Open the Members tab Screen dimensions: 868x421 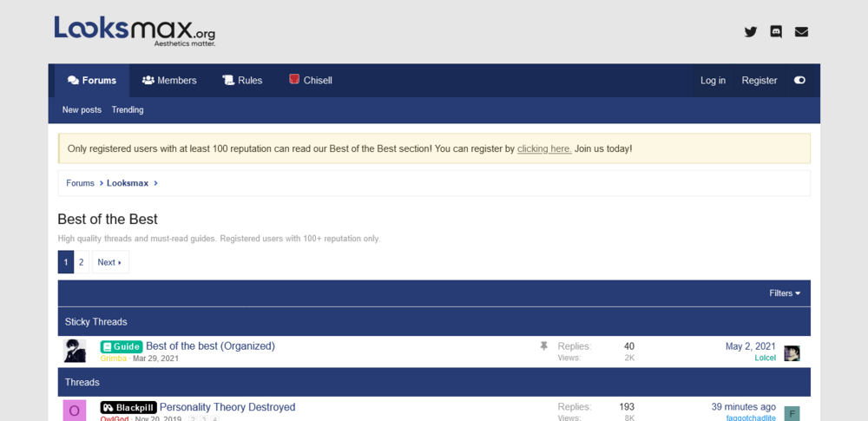169,81
